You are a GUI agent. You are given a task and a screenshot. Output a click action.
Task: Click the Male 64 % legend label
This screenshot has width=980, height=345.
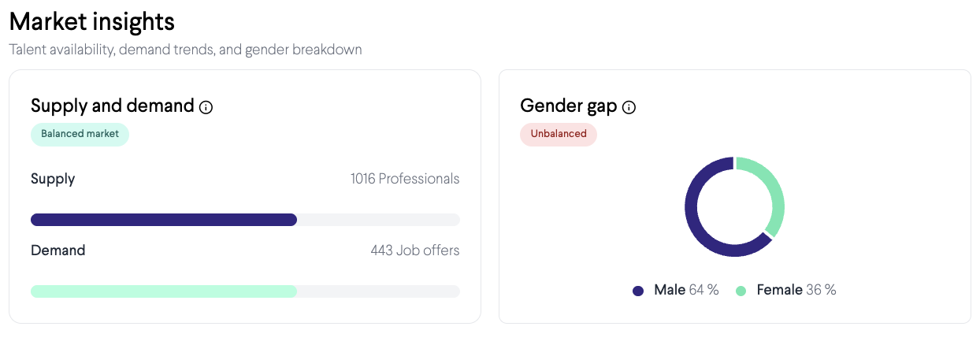(685, 290)
